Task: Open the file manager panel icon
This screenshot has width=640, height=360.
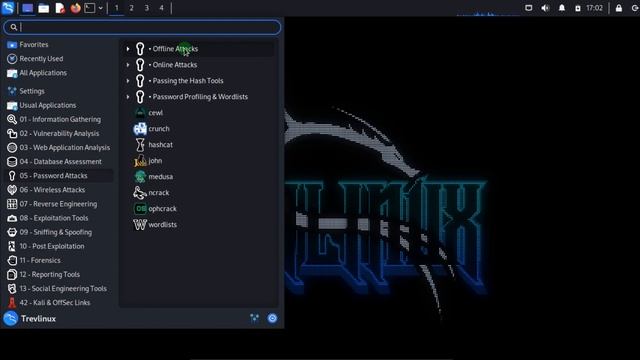Action: tap(44, 8)
